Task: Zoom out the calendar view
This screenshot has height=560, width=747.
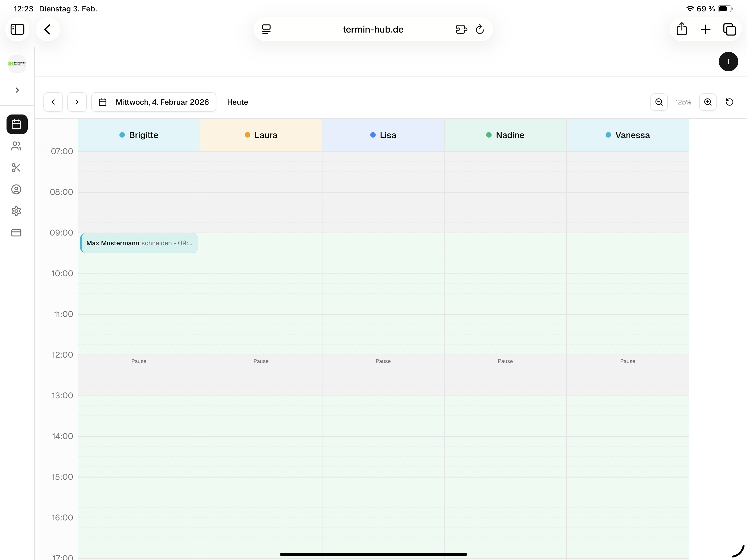Action: 659,102
